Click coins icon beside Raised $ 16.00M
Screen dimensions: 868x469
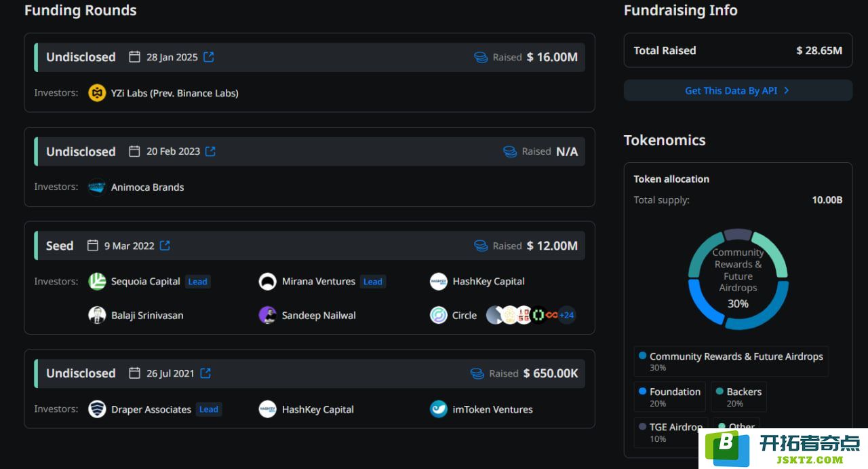[481, 58]
